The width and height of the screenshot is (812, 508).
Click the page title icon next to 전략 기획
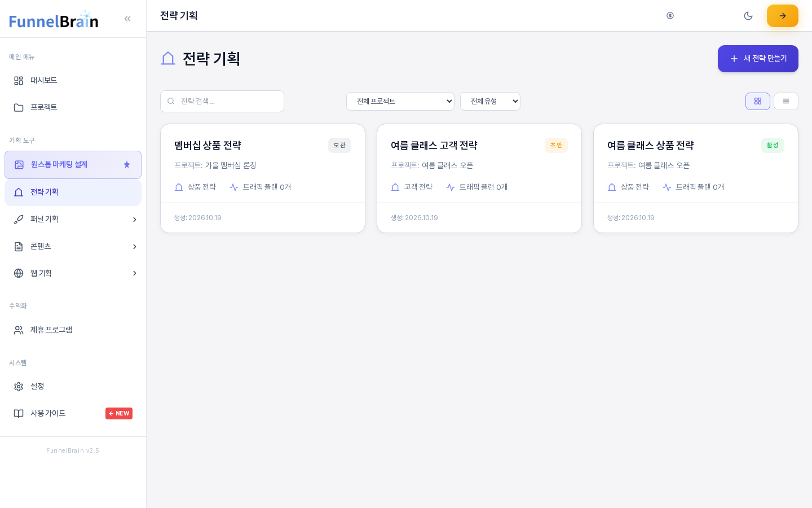[168, 59]
